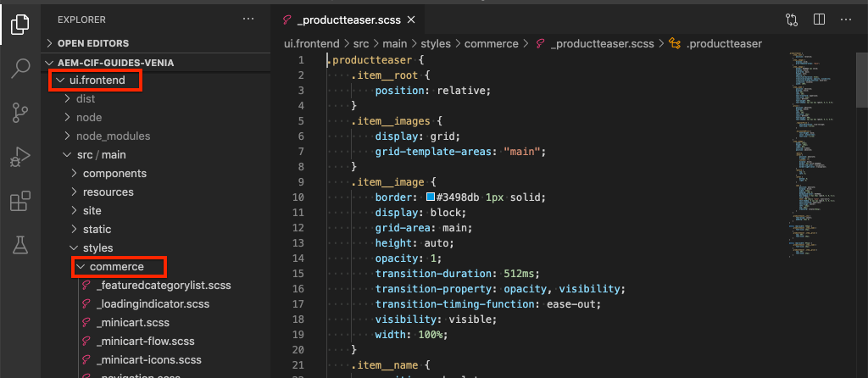Image resolution: width=868 pixels, height=378 pixels.
Task: Click styles in the breadcrumb
Action: [435, 43]
